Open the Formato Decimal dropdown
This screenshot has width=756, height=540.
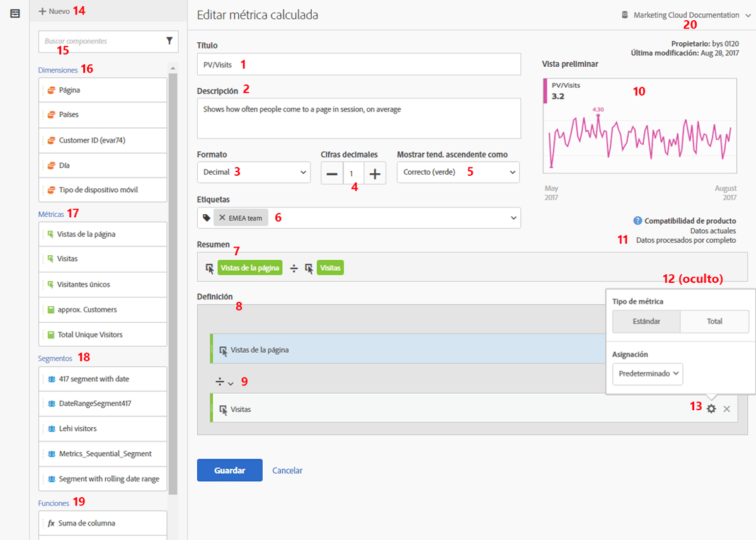[253, 172]
